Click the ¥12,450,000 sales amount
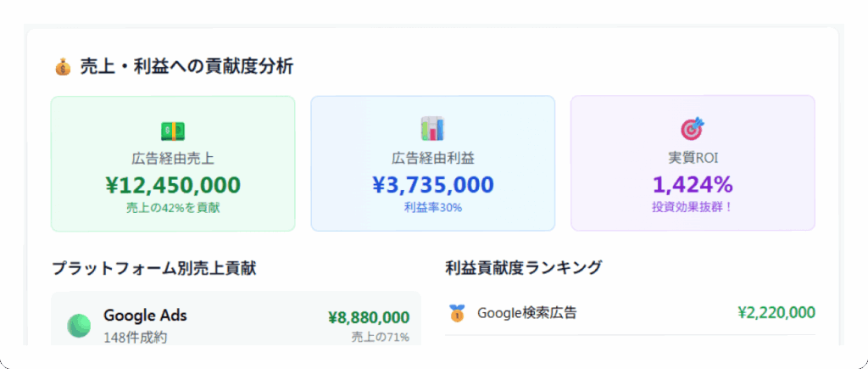 point(173,184)
